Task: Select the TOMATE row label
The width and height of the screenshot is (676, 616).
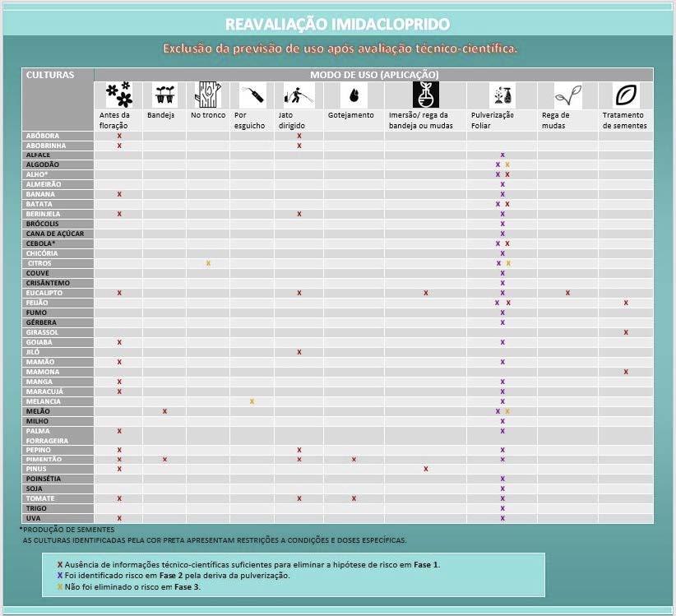Action: 41,498
